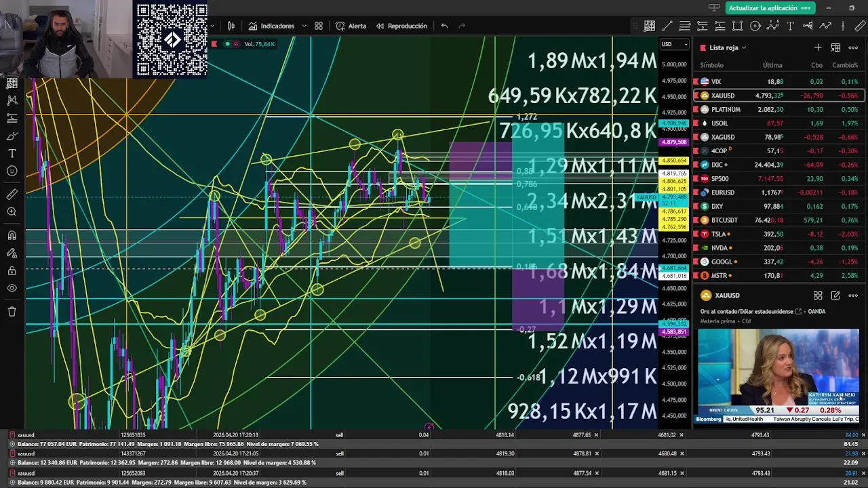Screen dimensions: 868x488
Task: Pick the rectangle shape in favorites bar
Action: coord(738,26)
